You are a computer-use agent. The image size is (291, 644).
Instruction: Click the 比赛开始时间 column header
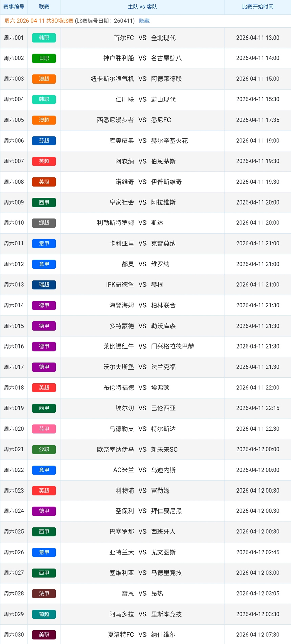point(258,7)
